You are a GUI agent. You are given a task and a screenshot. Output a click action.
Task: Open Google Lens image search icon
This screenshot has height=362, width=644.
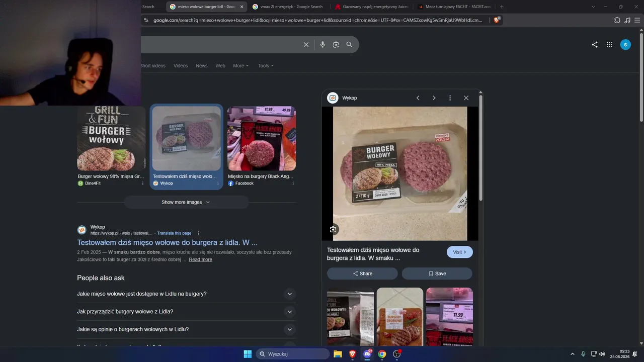point(336,45)
